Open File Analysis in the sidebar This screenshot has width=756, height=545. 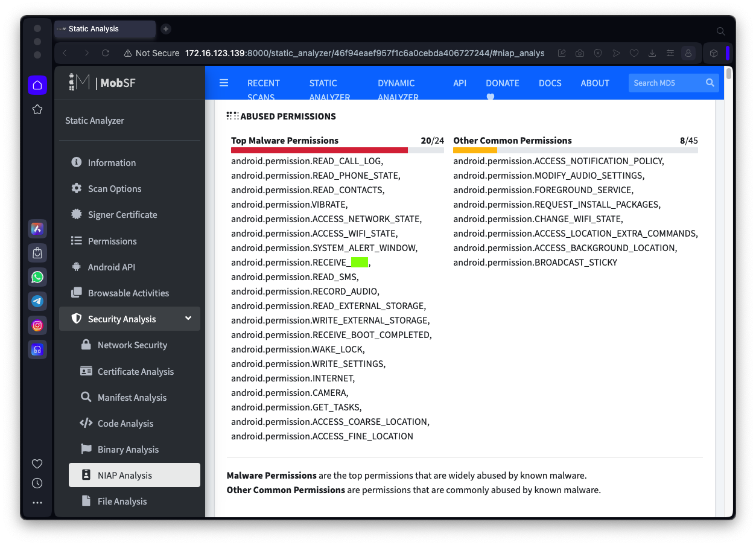135,501
